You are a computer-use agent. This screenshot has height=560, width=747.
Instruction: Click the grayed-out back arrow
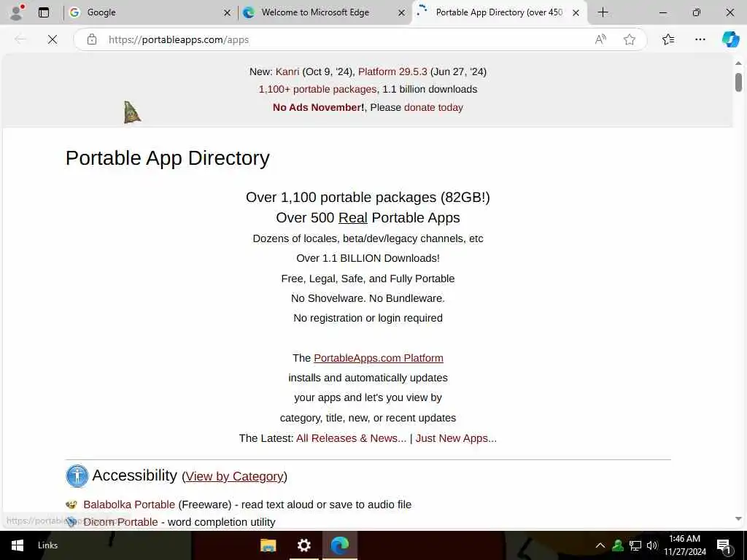20,39
